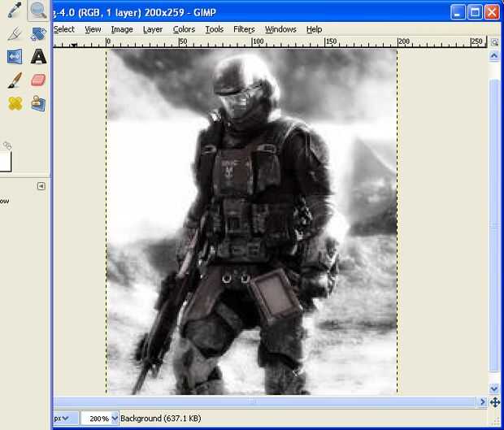Image resolution: width=504 pixels, height=430 pixels.
Task: Select the Flip tool
Action: click(15, 57)
